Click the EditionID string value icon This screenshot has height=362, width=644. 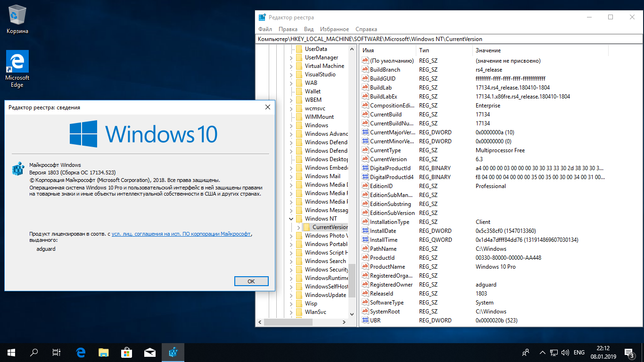365,186
